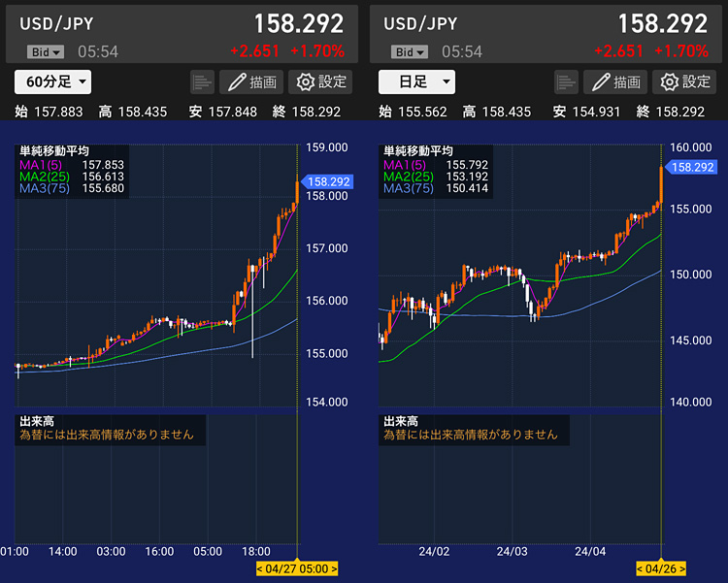Screen dimensions: 728x583
Task: Open the Bid dropdown in right chart
Action: click(x=410, y=52)
